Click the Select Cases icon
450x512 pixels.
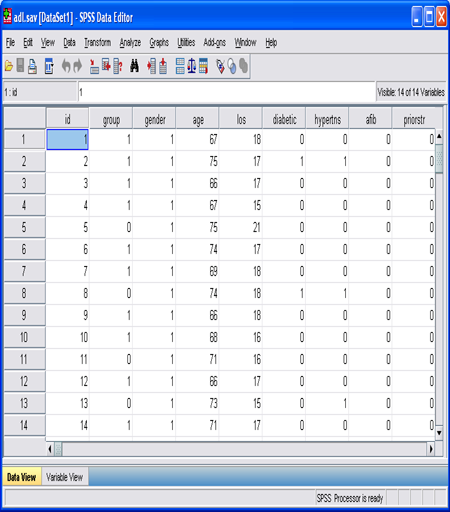point(203,66)
